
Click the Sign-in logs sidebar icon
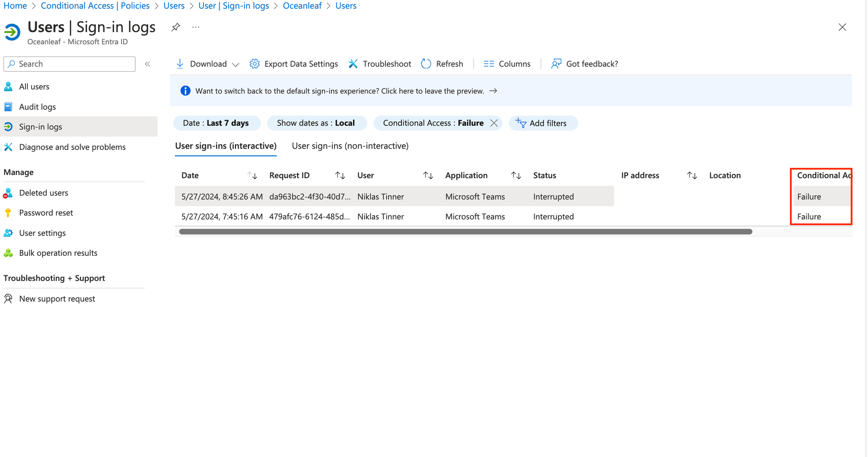(8, 127)
